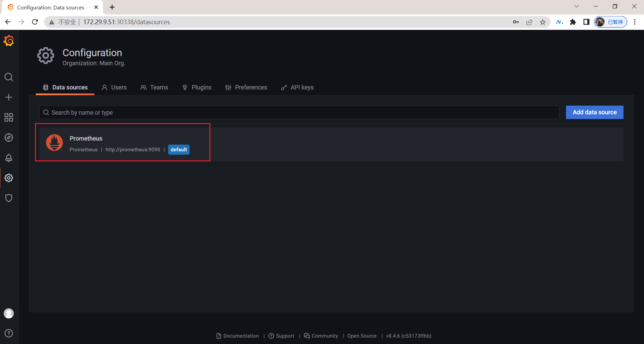The width and height of the screenshot is (644, 344).
Task: Go back with browser back arrow
Action: click(x=8, y=22)
